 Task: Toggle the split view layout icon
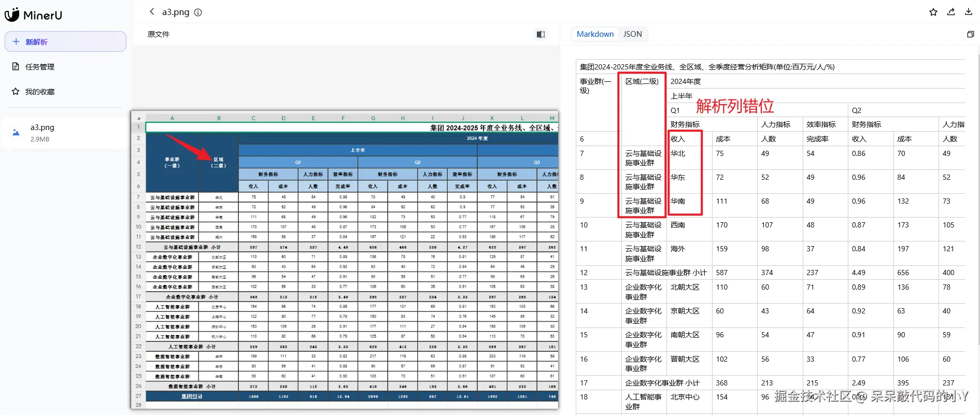point(541,34)
